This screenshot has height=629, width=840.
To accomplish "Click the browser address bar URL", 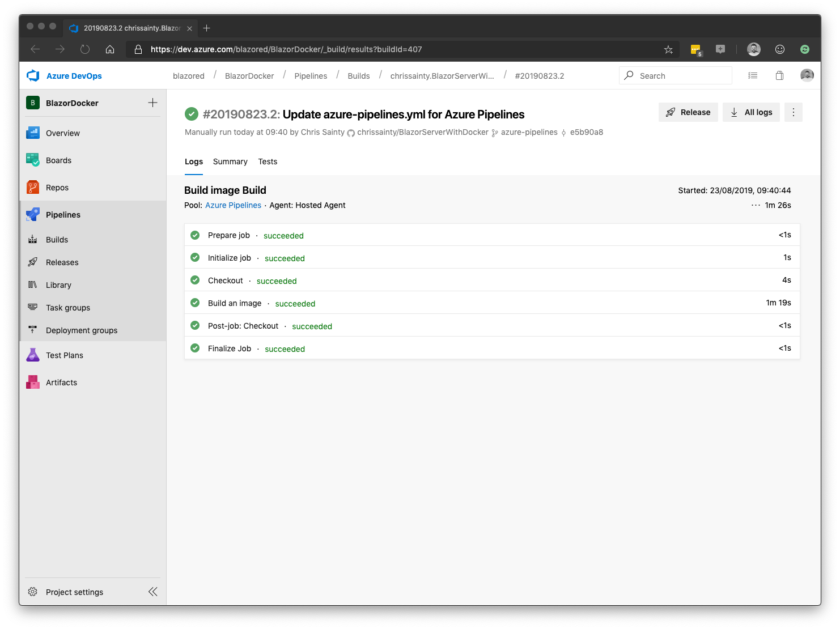I will click(x=286, y=49).
